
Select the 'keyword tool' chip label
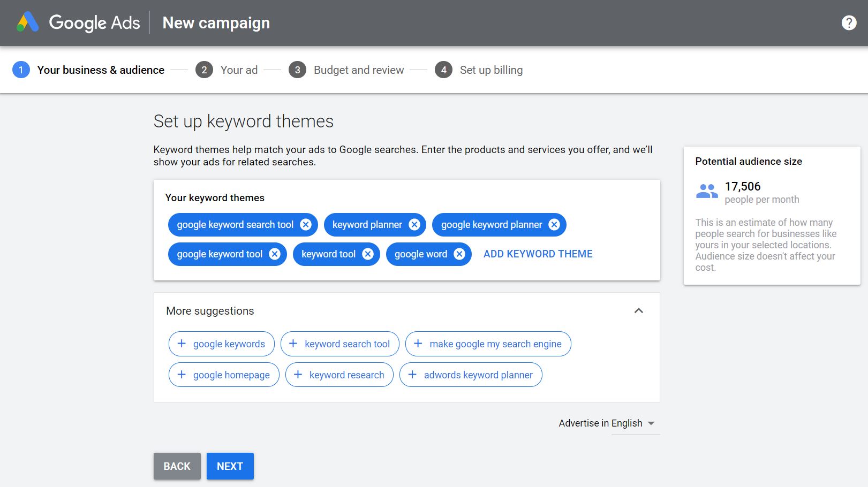[328, 254]
